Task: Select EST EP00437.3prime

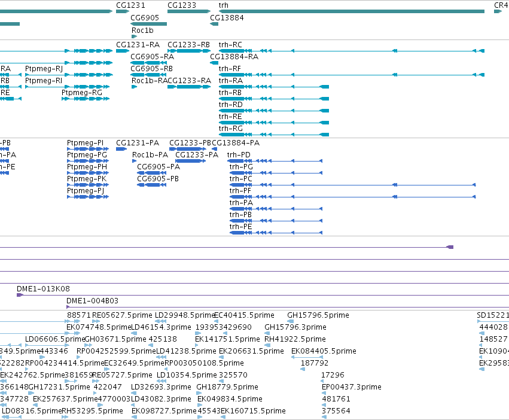Action: point(352,388)
